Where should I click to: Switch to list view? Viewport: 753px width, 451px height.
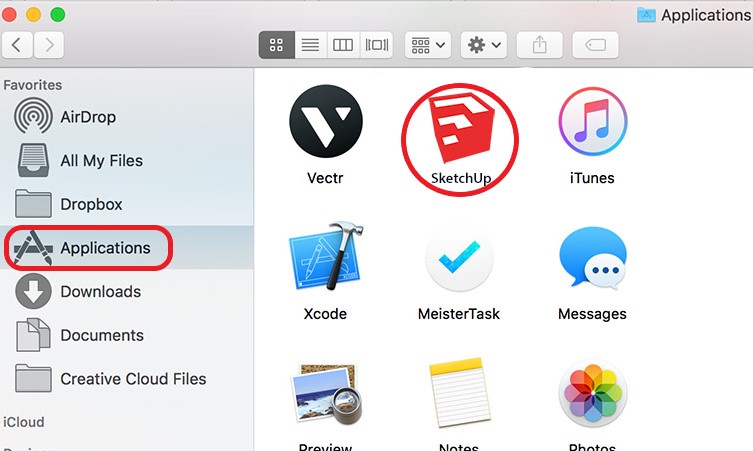pyautogui.click(x=310, y=45)
